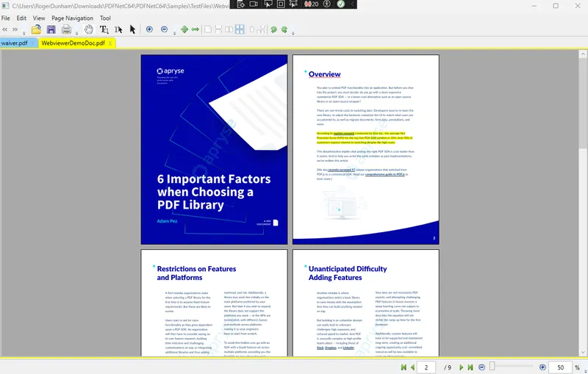Click the zoom slider handle in status bar
The image size is (588, 374).
[x=492, y=366]
